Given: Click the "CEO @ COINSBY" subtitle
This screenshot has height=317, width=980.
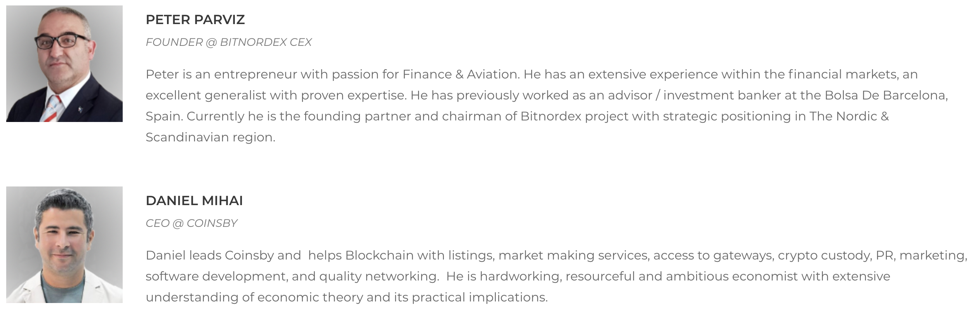Looking at the screenshot, I should click(x=191, y=223).
